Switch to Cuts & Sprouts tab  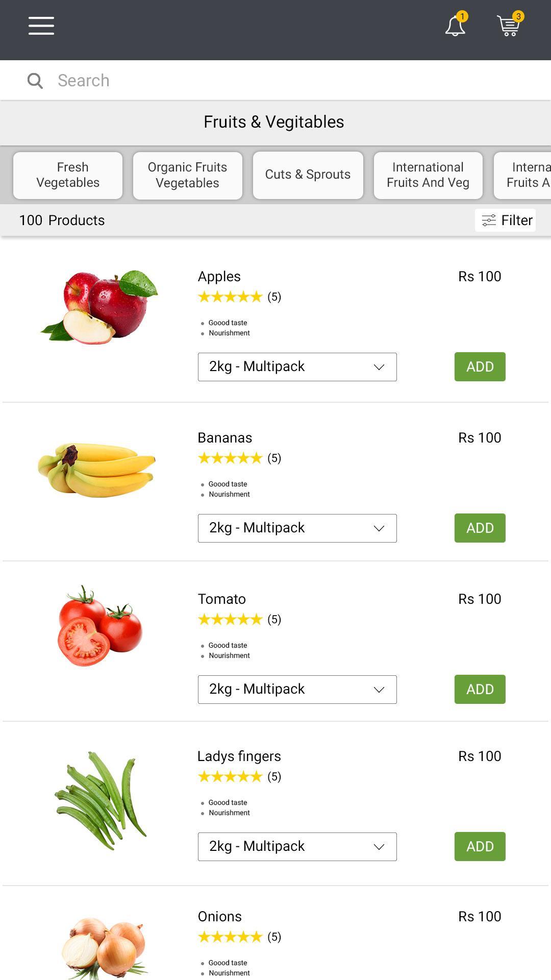tap(308, 175)
